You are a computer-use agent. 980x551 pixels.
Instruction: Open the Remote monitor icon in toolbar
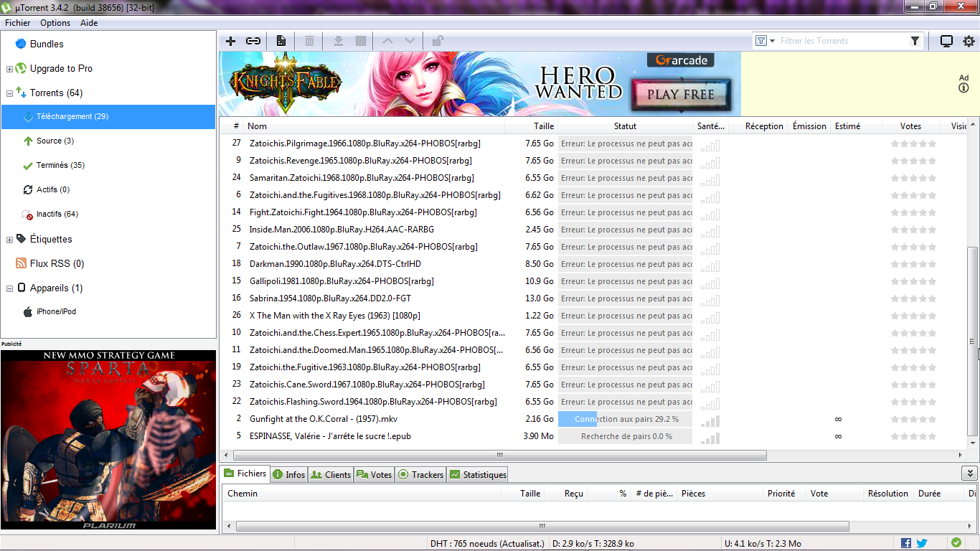click(x=946, y=41)
